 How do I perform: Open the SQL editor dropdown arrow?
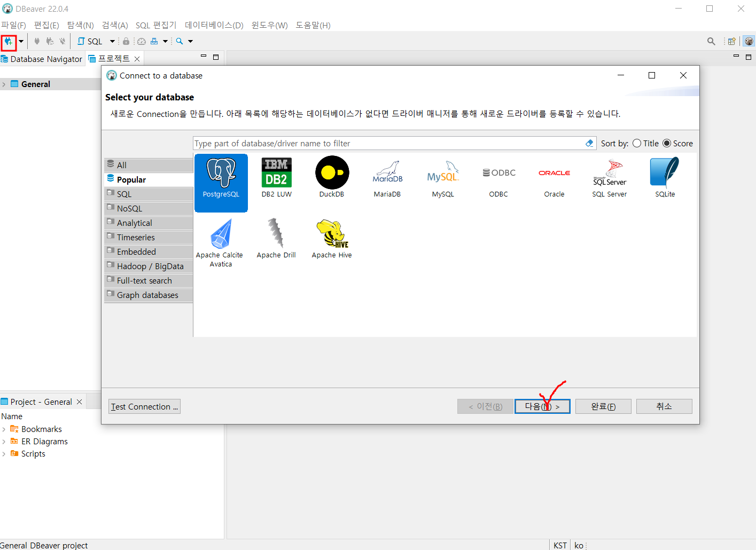[x=112, y=41]
